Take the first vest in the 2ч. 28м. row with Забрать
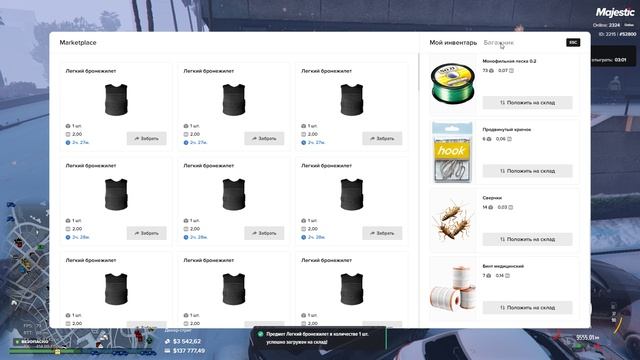 [x=147, y=233]
